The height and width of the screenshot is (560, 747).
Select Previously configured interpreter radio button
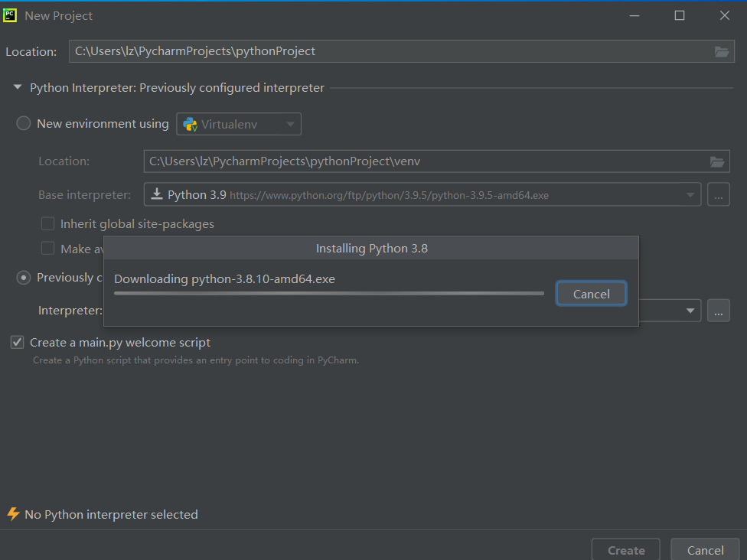coord(23,278)
